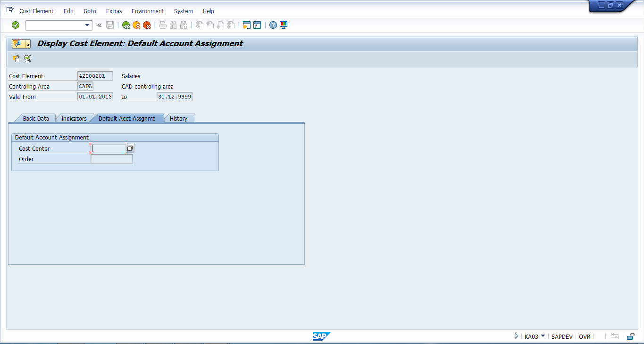Click the Find Next binoculars icon
Image resolution: width=644 pixels, height=344 pixels.
click(x=184, y=25)
